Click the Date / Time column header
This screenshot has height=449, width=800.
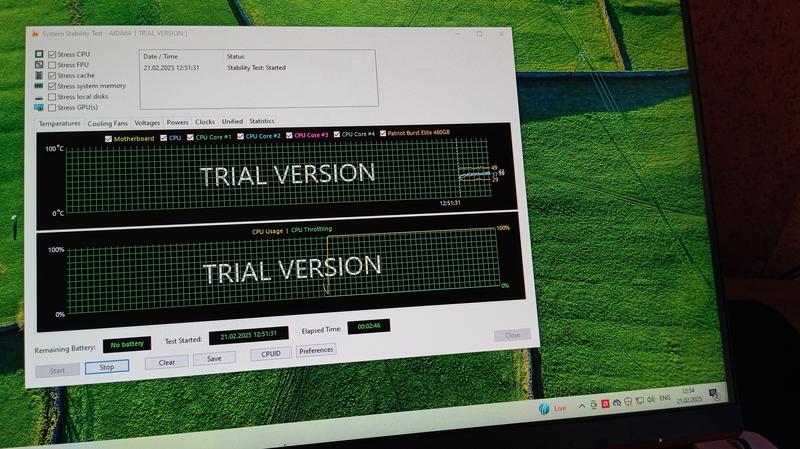[161, 56]
